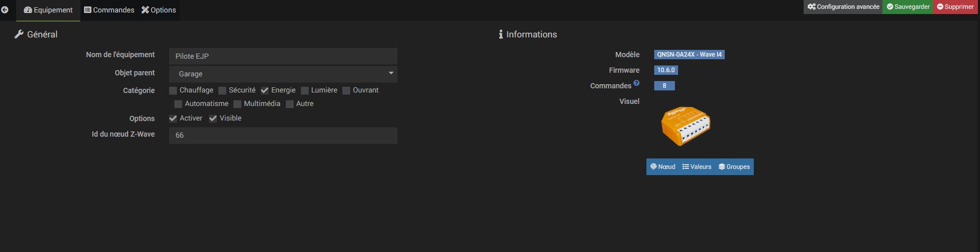The height and width of the screenshot is (252, 980).
Task: Show the Valeurs list button
Action: [697, 167]
